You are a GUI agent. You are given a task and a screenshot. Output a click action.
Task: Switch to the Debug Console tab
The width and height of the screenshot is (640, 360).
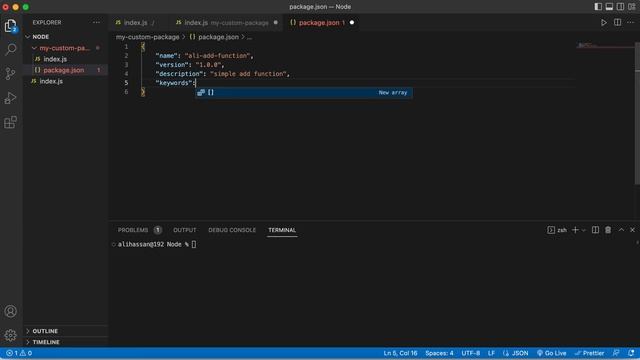point(232,230)
